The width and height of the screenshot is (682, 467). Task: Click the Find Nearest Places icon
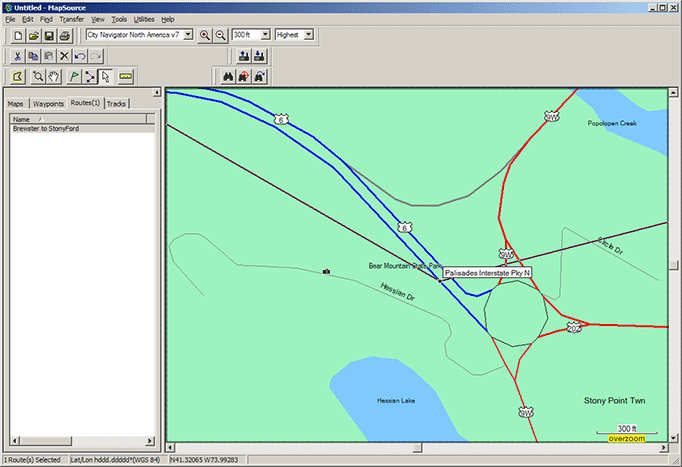pos(244,77)
